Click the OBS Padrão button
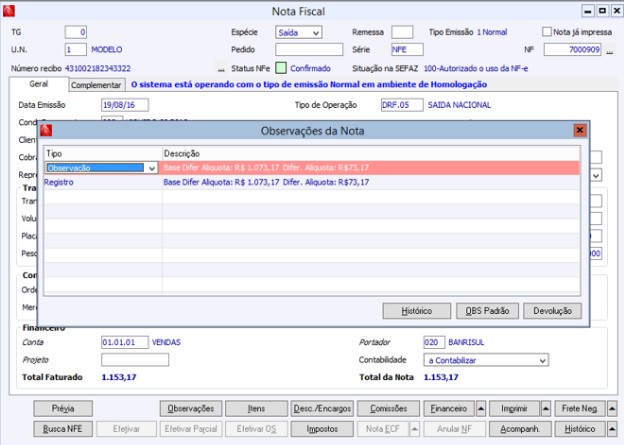The image size is (624, 445). point(487,311)
